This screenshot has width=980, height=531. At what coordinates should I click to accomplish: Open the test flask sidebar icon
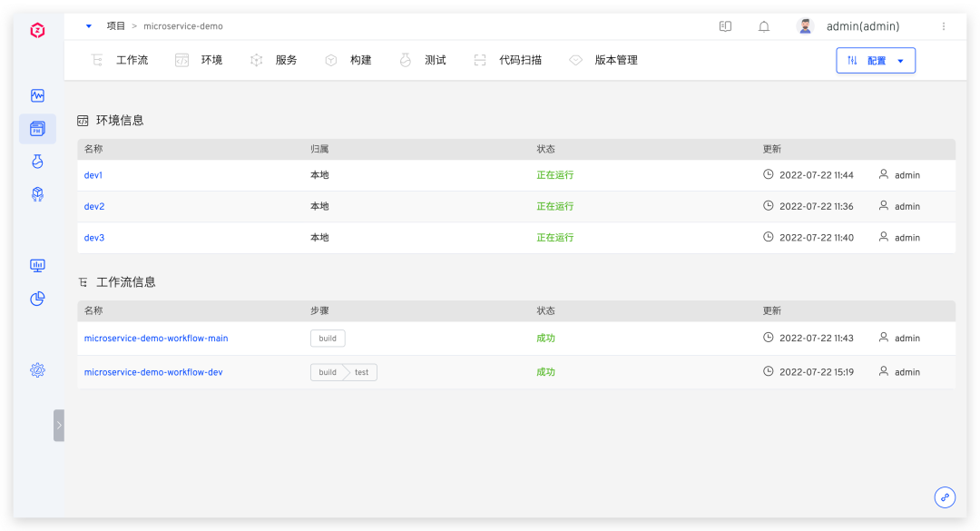click(37, 162)
